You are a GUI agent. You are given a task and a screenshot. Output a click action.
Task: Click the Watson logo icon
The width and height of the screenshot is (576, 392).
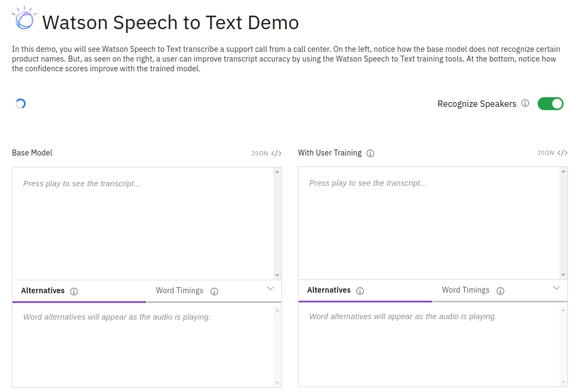[x=24, y=18]
